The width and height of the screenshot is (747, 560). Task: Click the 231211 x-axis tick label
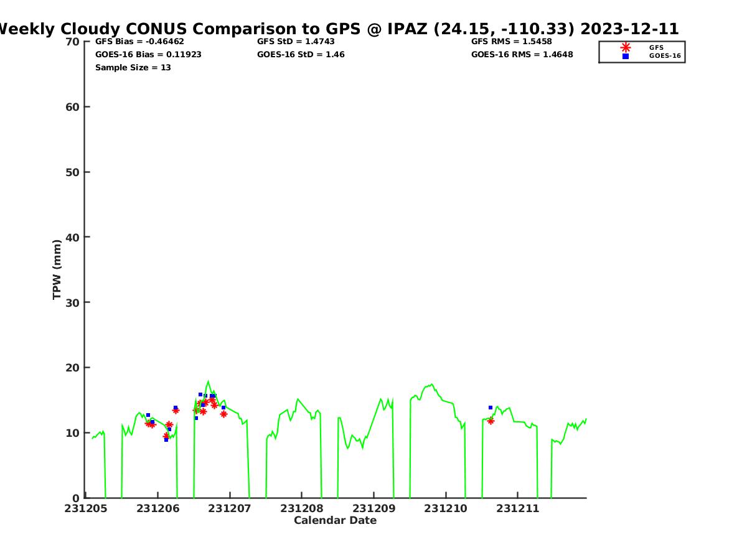tap(517, 508)
